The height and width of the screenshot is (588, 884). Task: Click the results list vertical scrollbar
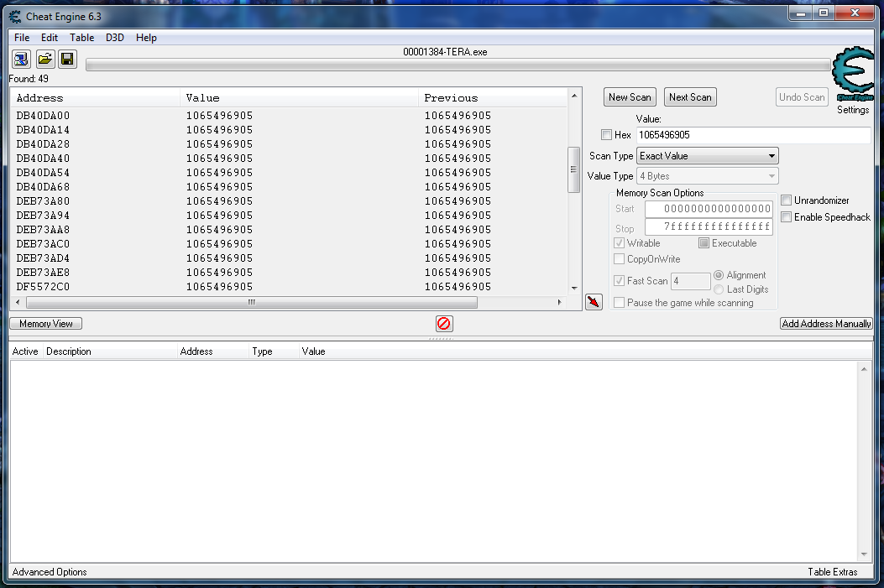coord(574,169)
